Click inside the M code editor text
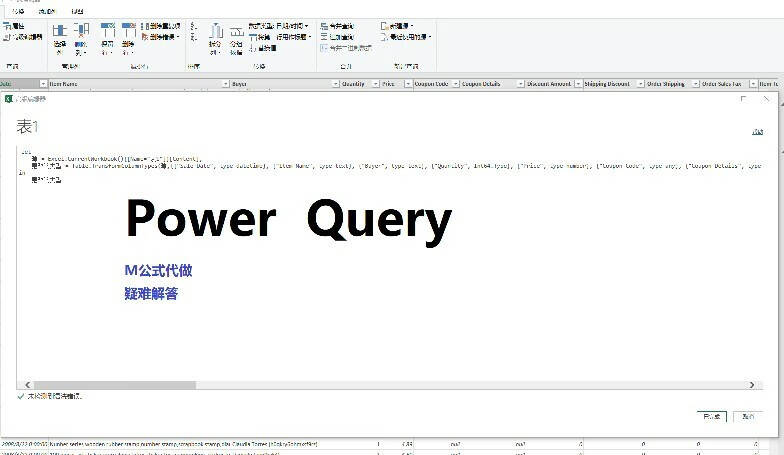This screenshot has width=784, height=455. [390, 165]
